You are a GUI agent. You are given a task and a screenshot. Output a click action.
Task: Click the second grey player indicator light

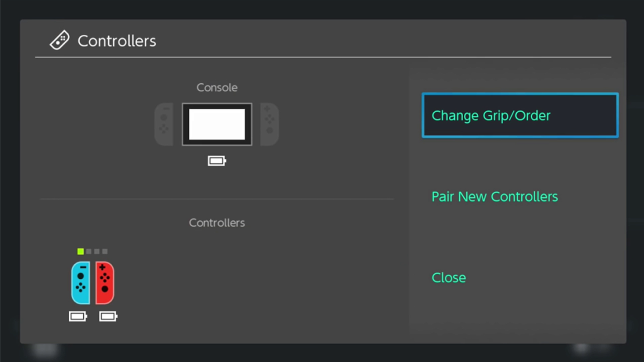[89, 252]
